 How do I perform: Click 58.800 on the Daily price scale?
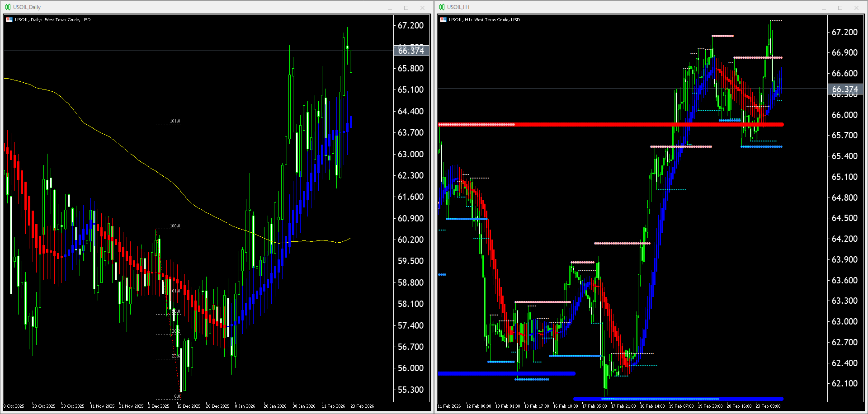[410, 283]
